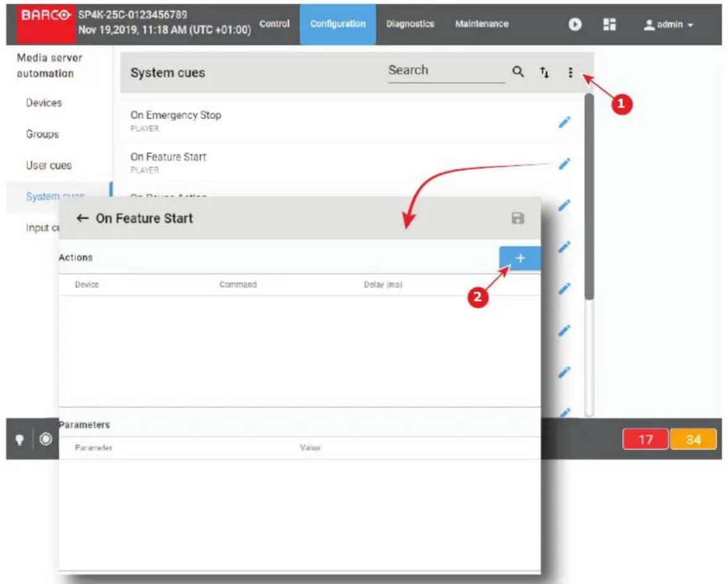Go back using the arrow beside On Feature Start
The width and height of the screenshot is (728, 584).
[x=83, y=218]
